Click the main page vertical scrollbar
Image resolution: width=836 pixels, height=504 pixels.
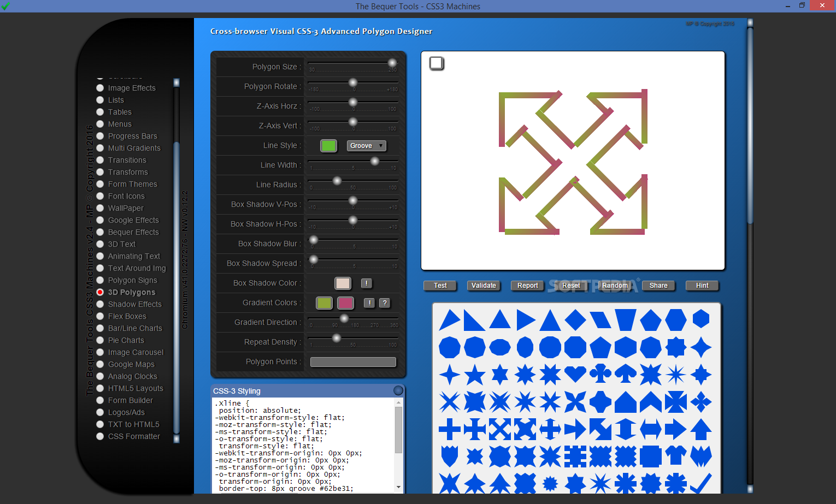[750, 126]
